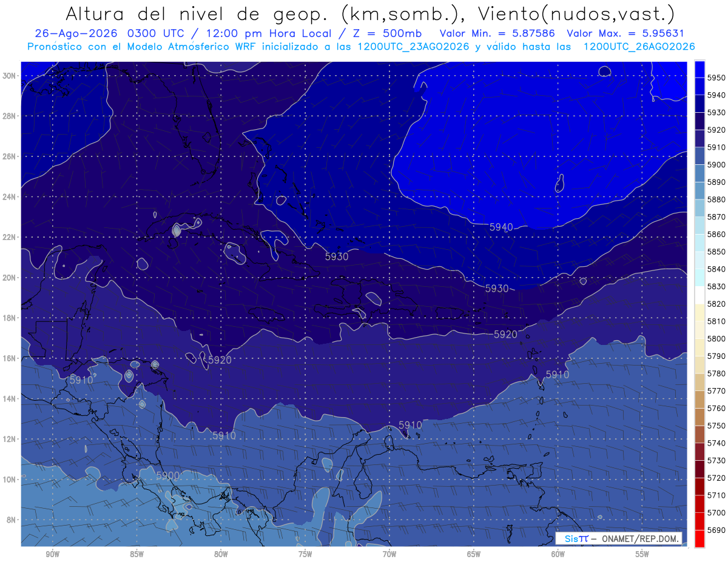Viewport: 728px width, 562px height.
Task: Click the 5820 value on the color scale
Action: pyautogui.click(x=716, y=304)
